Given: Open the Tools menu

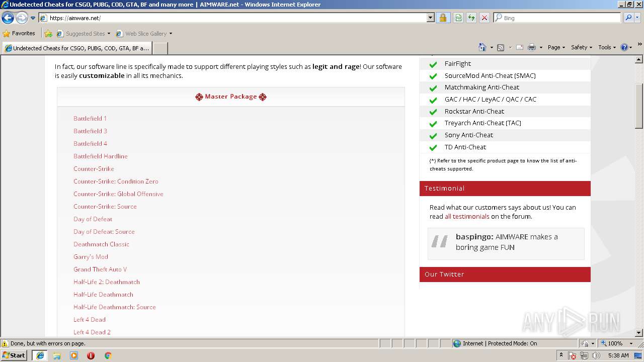Looking at the screenshot, I should [x=607, y=47].
